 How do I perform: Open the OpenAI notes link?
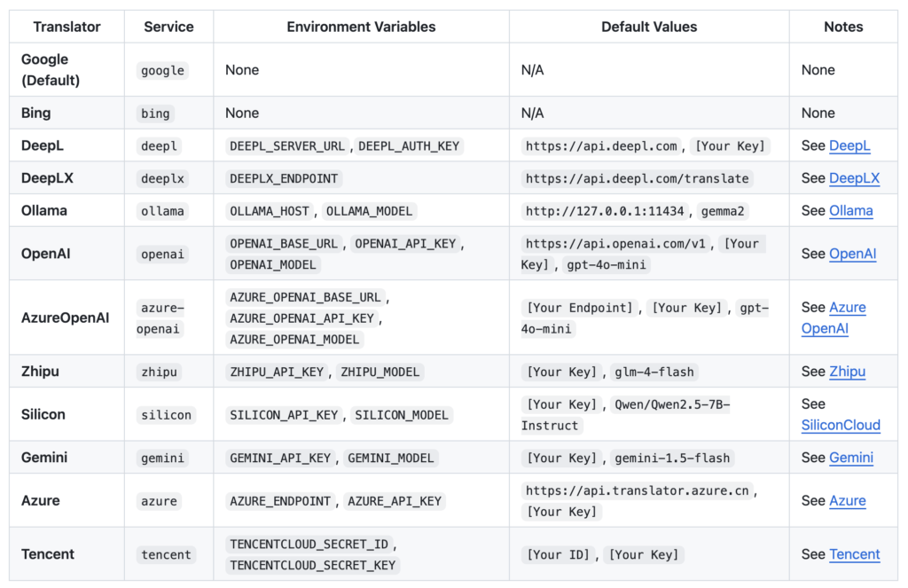pyautogui.click(x=852, y=254)
